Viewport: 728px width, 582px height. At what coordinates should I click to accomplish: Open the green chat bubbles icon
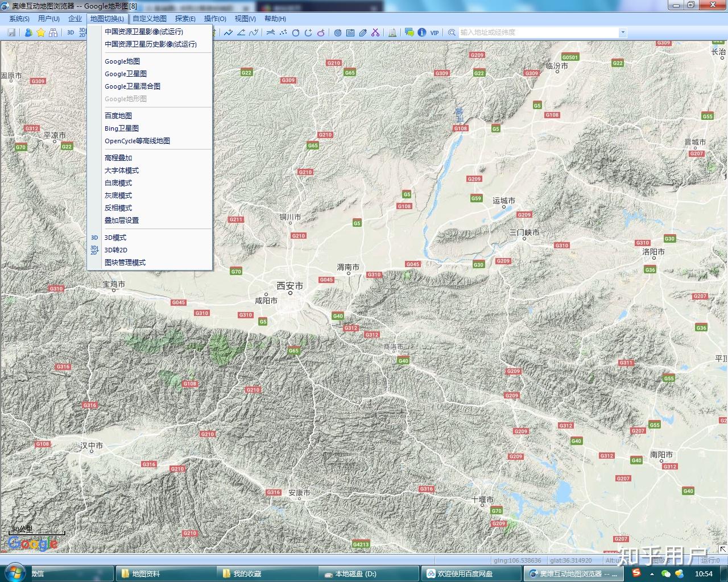[409, 32]
